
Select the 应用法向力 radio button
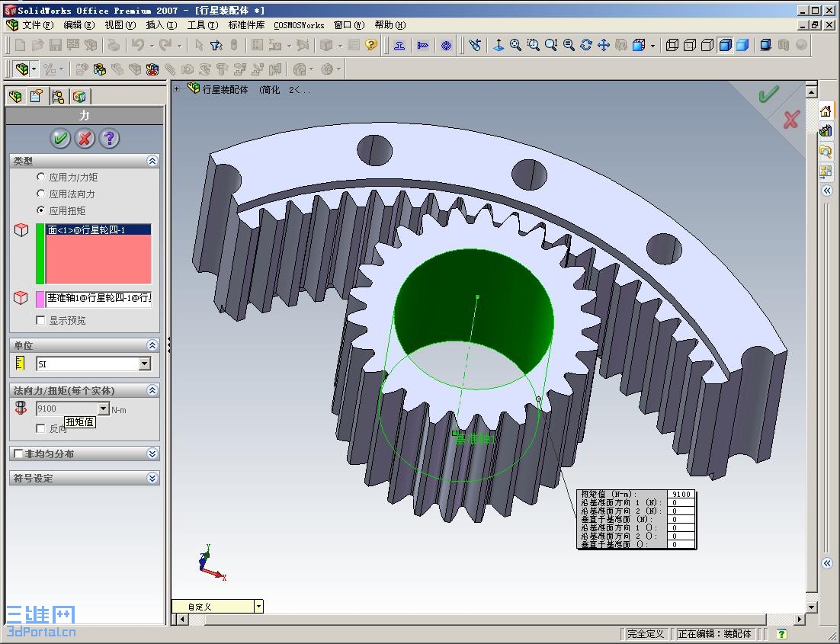click(x=40, y=194)
